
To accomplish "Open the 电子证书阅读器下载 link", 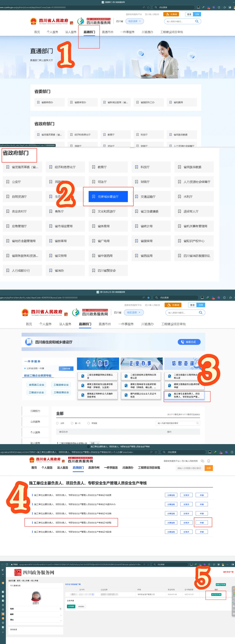I will pos(73,584).
